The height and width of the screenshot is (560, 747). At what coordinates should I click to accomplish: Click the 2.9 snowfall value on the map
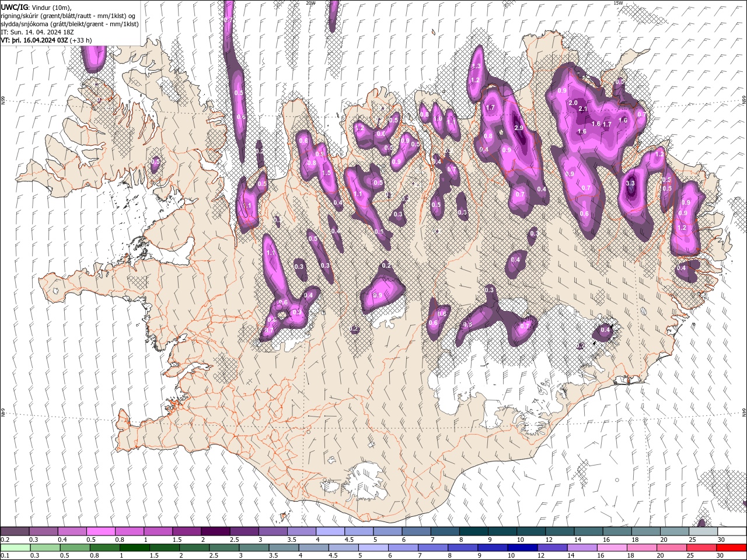point(519,127)
